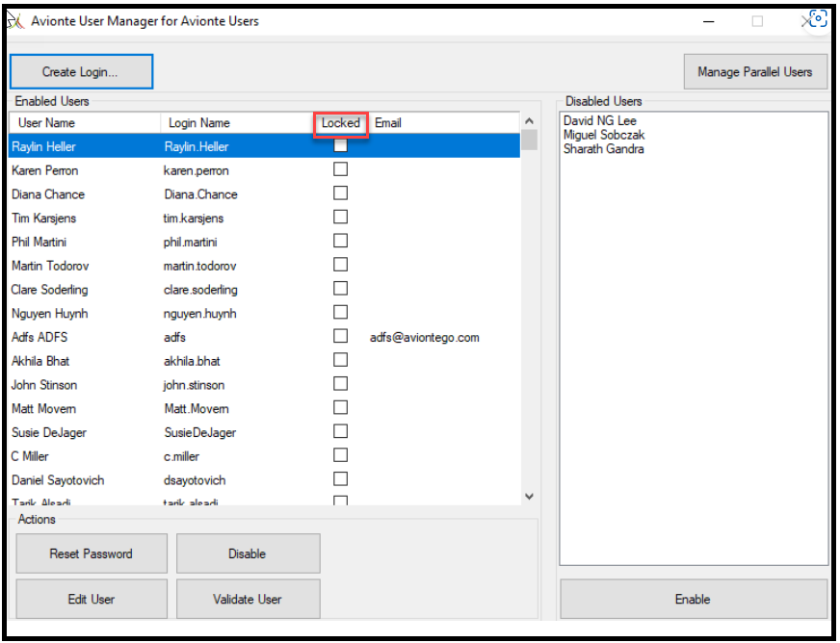Click the Avionte app icon in title bar

pos(15,21)
